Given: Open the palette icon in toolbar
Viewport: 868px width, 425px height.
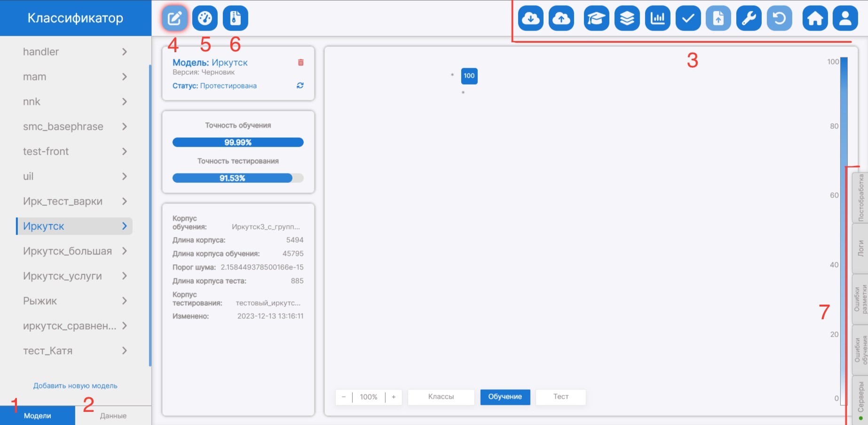Looking at the screenshot, I should click(205, 18).
